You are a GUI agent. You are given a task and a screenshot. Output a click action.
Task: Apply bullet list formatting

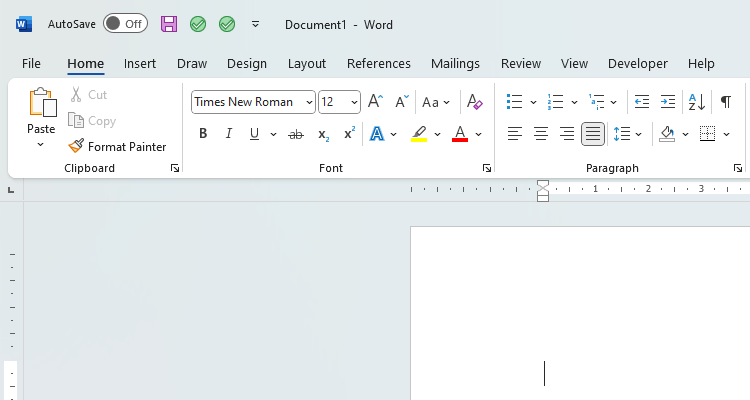pos(515,101)
